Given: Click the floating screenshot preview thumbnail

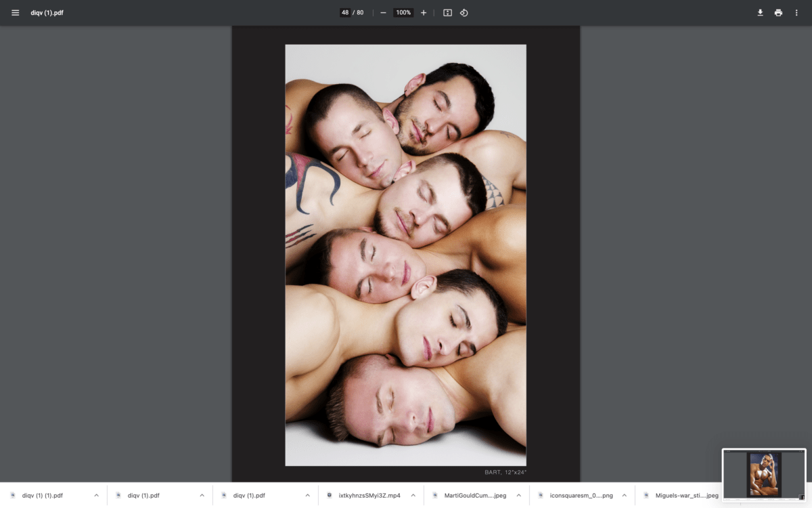Looking at the screenshot, I should pos(764,475).
